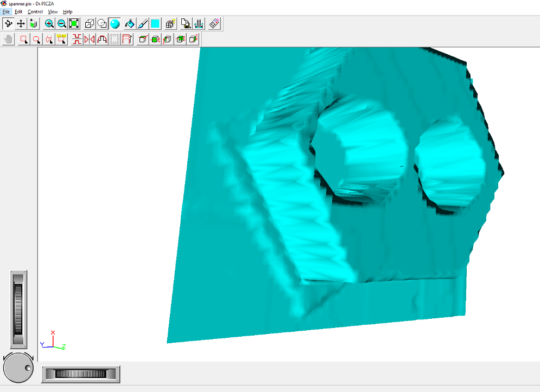Click the green cube light-source tool

tap(34, 23)
